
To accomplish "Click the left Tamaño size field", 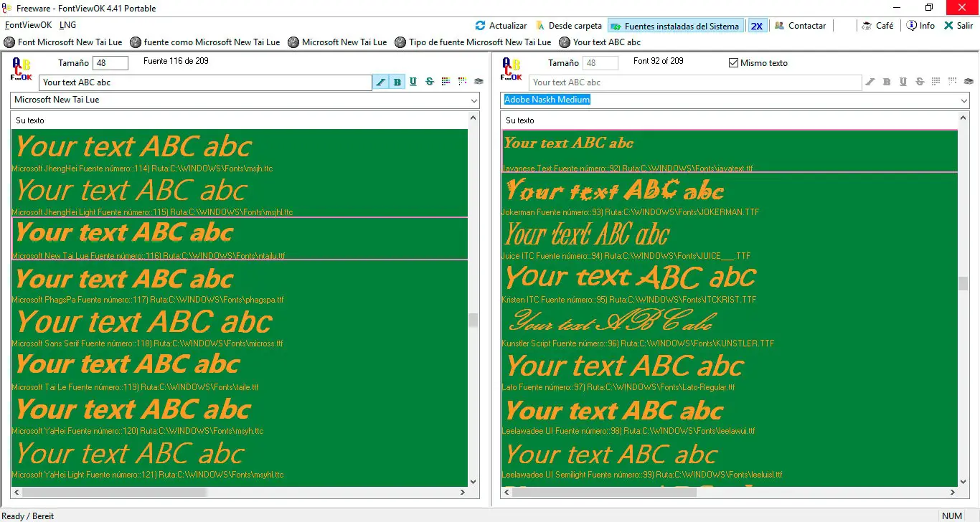I will [x=110, y=63].
